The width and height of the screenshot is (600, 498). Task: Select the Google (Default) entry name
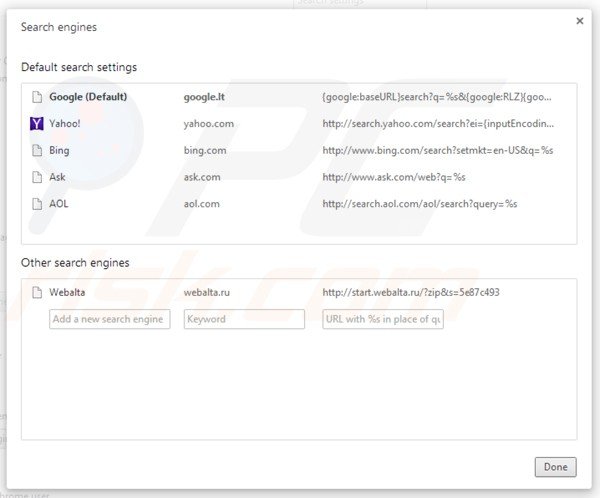[88, 97]
